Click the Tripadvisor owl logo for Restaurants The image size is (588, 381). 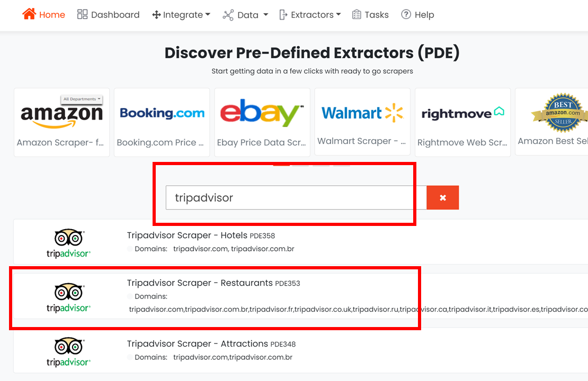[x=68, y=297]
